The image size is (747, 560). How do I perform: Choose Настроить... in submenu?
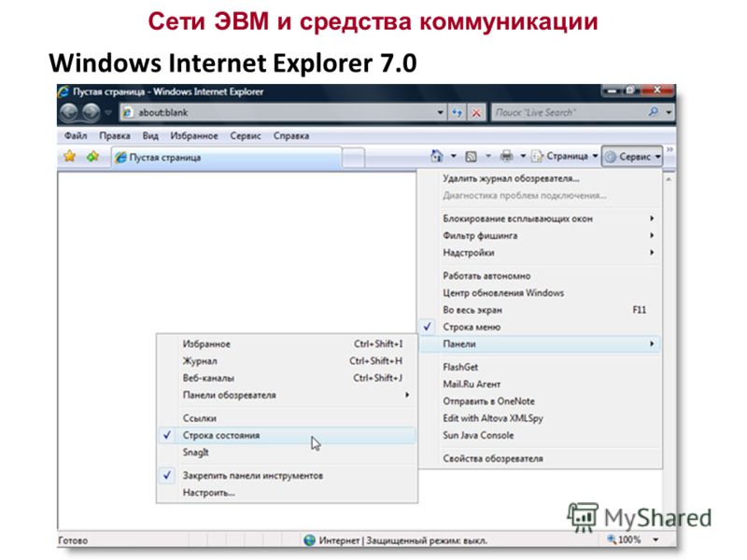(288, 493)
